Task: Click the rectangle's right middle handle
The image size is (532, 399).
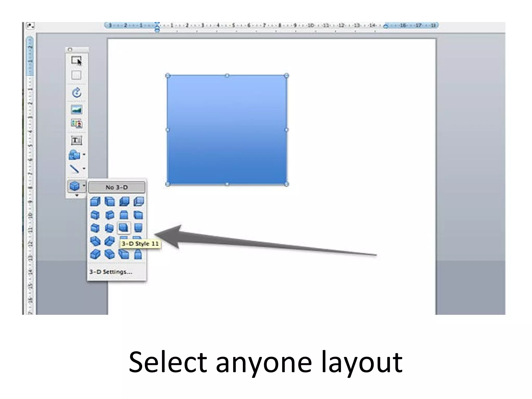Action: click(x=287, y=130)
